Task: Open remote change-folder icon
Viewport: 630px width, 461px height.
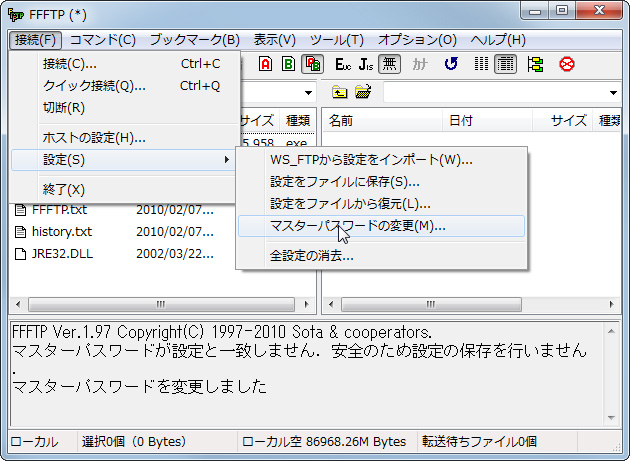Action: click(x=363, y=92)
